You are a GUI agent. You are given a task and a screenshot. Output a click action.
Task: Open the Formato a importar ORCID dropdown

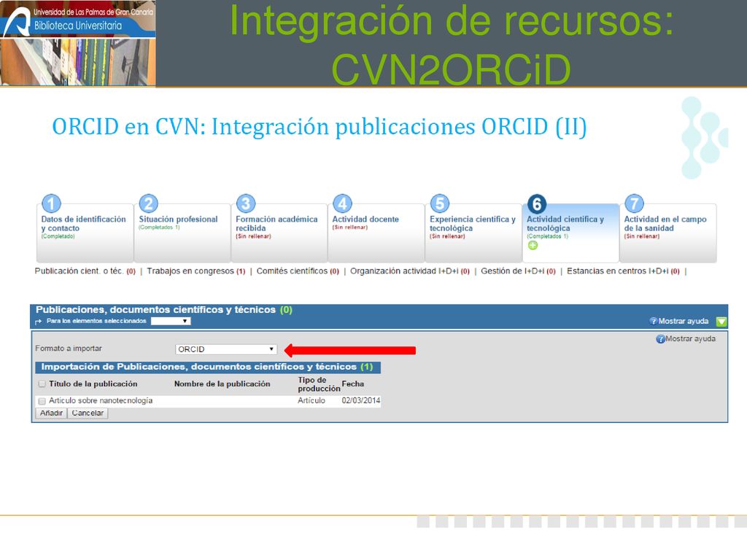coord(226,349)
